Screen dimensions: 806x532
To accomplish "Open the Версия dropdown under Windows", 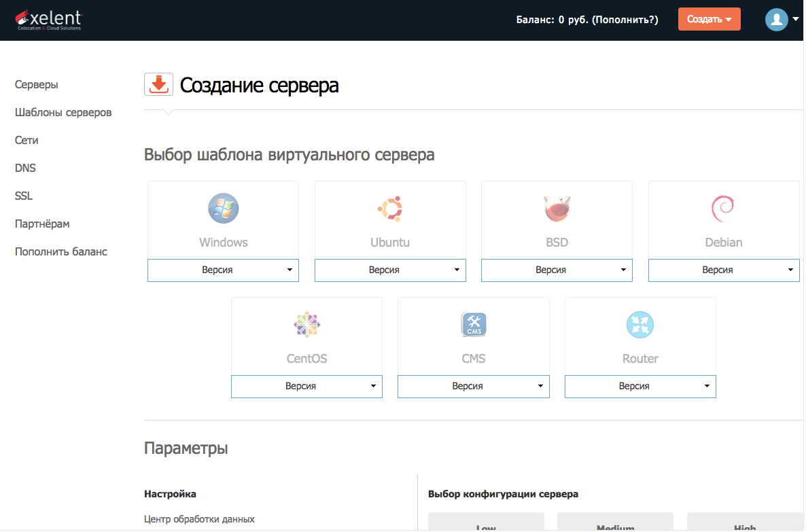I will pyautogui.click(x=223, y=270).
